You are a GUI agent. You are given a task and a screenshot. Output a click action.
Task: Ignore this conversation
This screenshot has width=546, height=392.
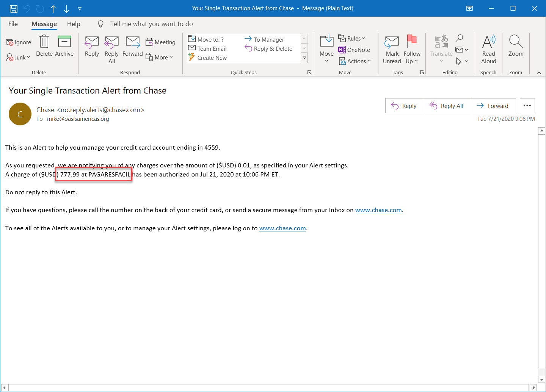[19, 42]
